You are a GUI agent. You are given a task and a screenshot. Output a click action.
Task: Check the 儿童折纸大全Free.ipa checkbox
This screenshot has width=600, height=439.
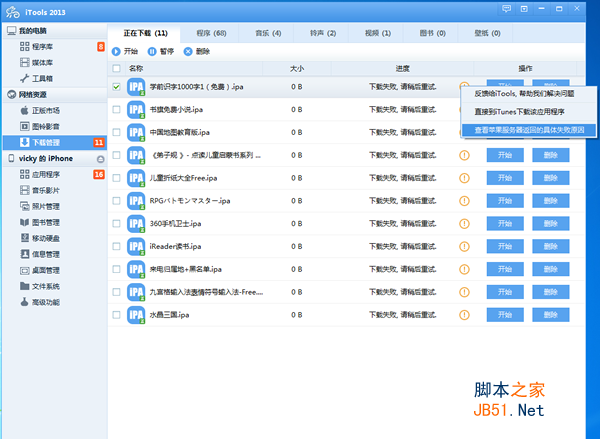coord(116,178)
